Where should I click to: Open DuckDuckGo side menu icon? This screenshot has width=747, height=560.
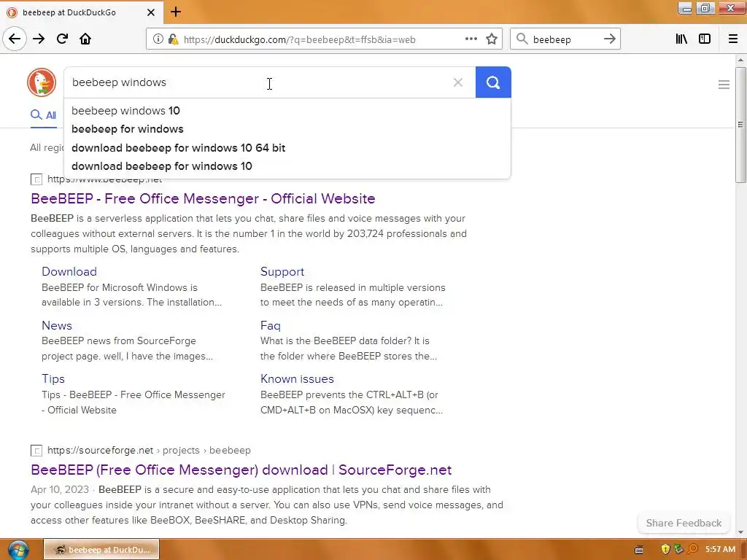(x=724, y=85)
